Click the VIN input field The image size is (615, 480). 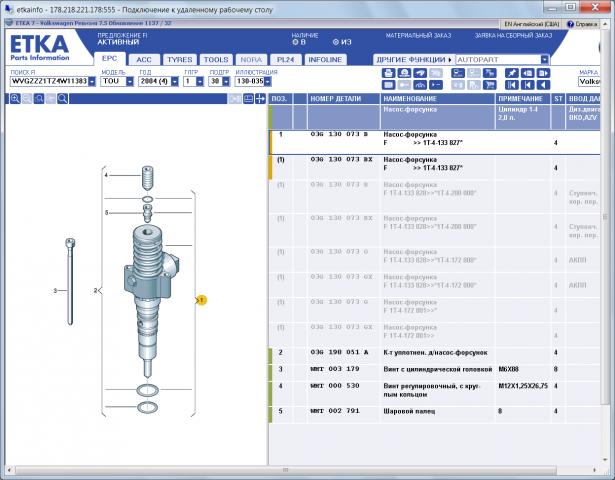pos(49,82)
